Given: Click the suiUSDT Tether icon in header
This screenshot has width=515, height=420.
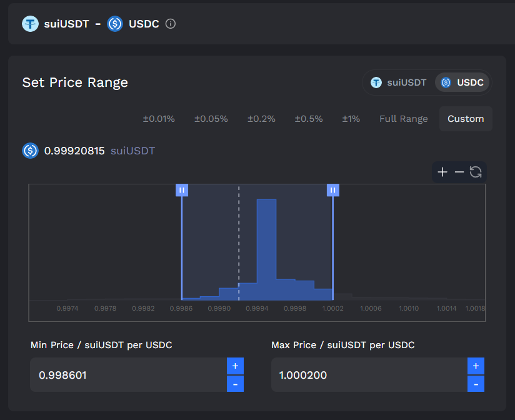Looking at the screenshot, I should click(x=30, y=24).
